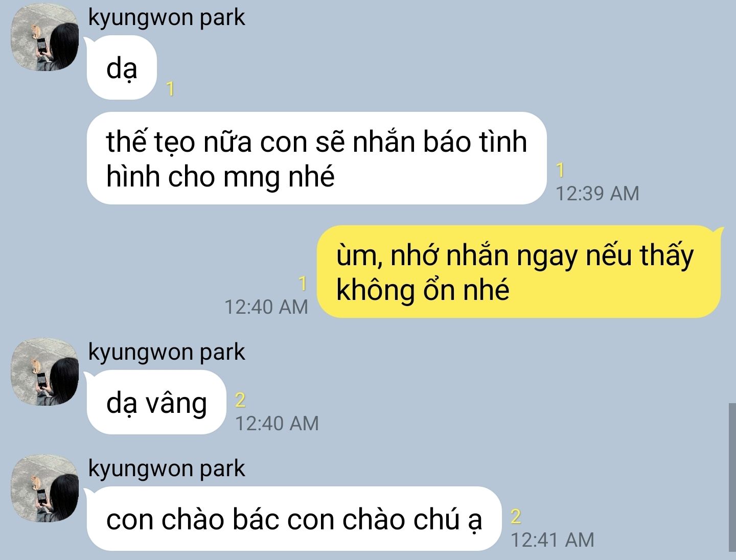Click sender name above 'con chào bác' message
The width and height of the screenshot is (736, 560).
[x=167, y=469]
